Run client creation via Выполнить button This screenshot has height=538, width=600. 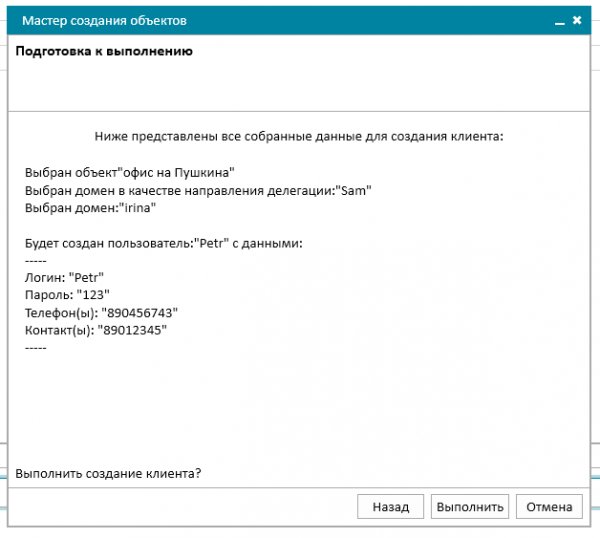pyautogui.click(x=470, y=507)
